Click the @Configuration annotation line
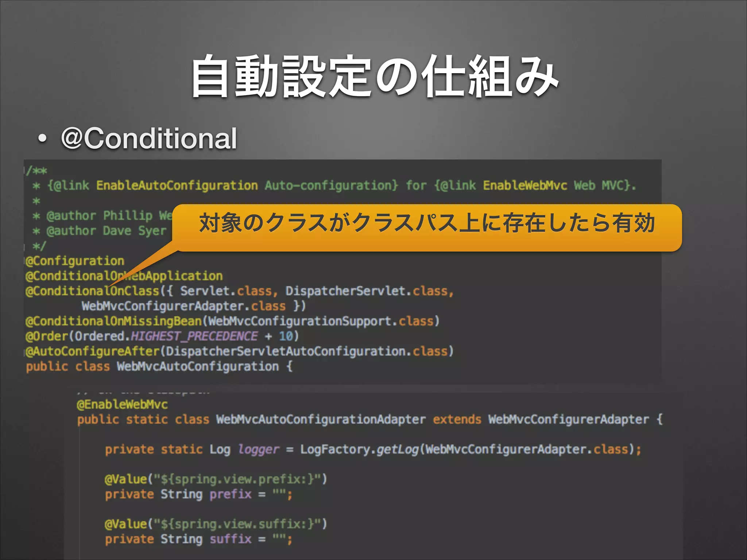This screenshot has width=747, height=560. pos(75,261)
